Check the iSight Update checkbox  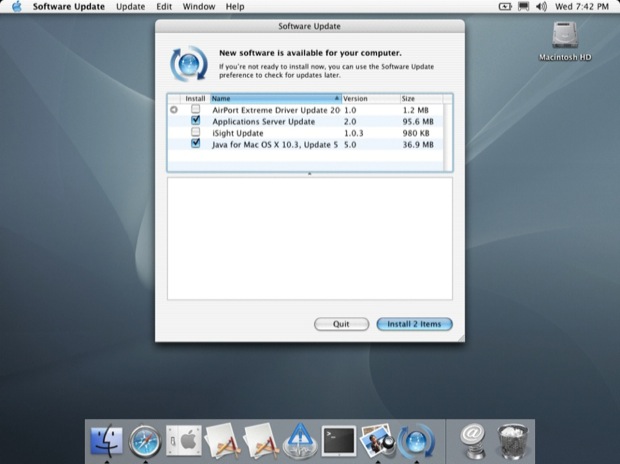pos(195,132)
